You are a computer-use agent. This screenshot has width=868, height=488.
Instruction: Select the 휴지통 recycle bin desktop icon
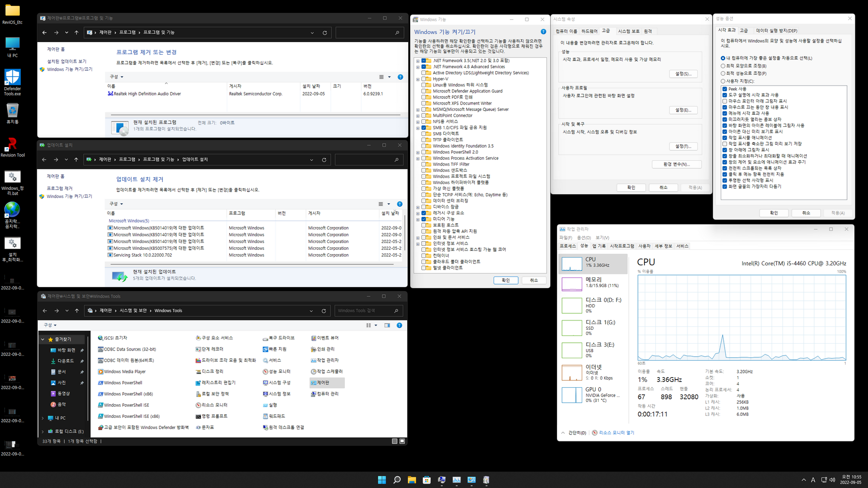(x=12, y=114)
